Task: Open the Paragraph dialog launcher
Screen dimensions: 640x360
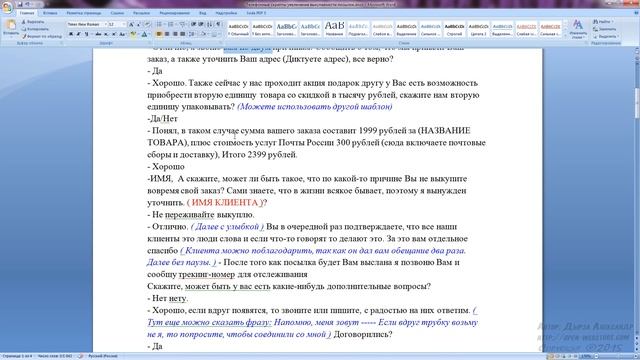Action: pos(222,43)
